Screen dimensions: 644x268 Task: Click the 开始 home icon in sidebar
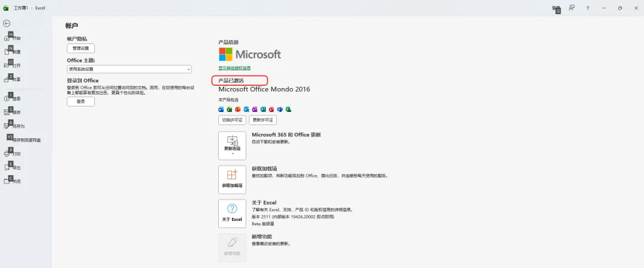[7, 38]
